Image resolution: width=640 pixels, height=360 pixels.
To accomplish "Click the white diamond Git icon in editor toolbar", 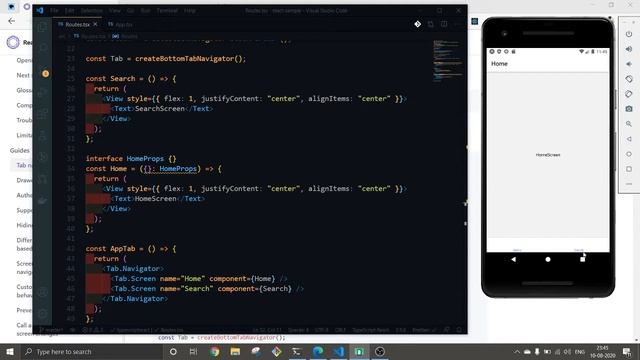I will [x=418, y=24].
